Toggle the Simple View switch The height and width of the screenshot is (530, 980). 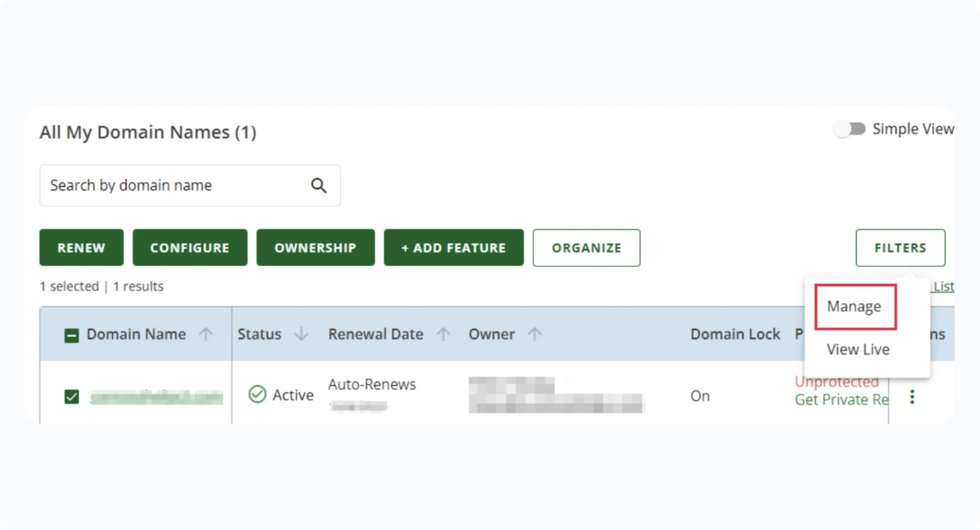click(x=849, y=129)
